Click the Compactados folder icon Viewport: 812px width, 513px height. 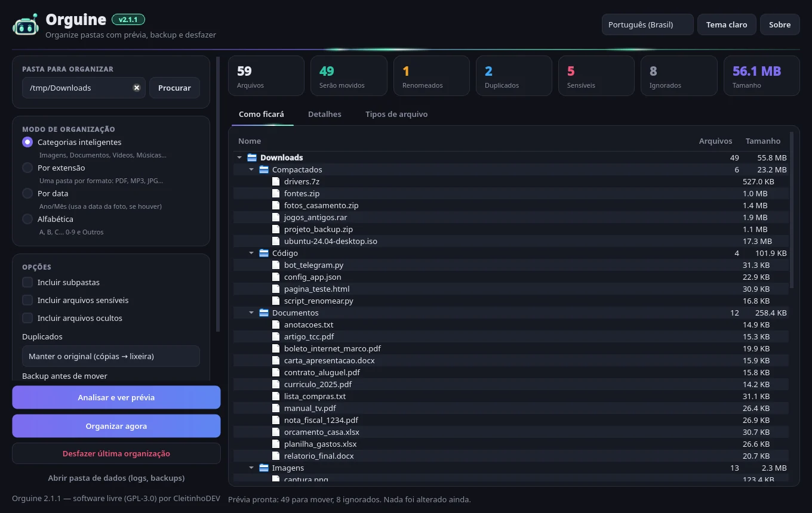(x=264, y=169)
